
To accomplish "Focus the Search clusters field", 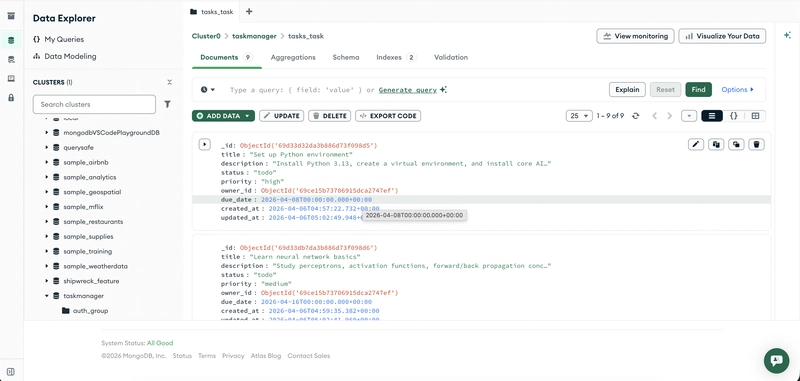I will (x=94, y=104).
